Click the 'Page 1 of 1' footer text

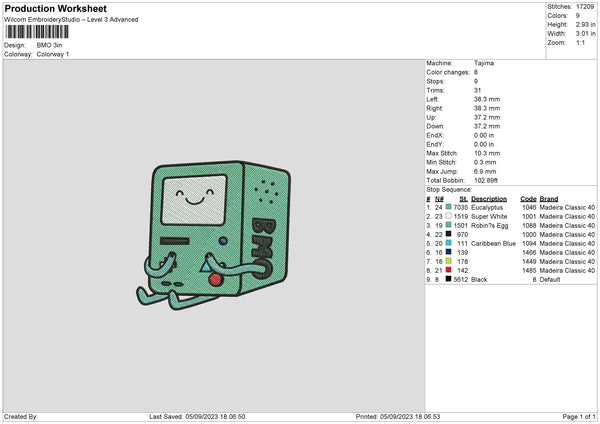(x=579, y=416)
